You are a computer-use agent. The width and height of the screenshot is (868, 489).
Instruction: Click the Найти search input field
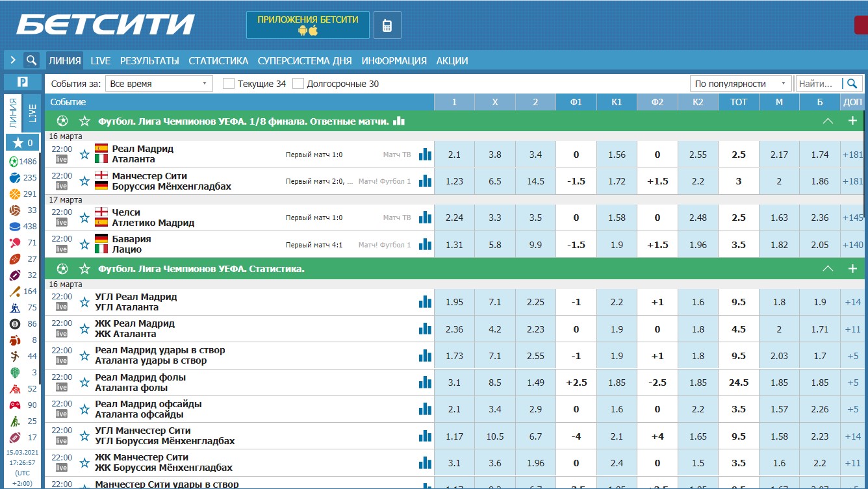(x=819, y=83)
